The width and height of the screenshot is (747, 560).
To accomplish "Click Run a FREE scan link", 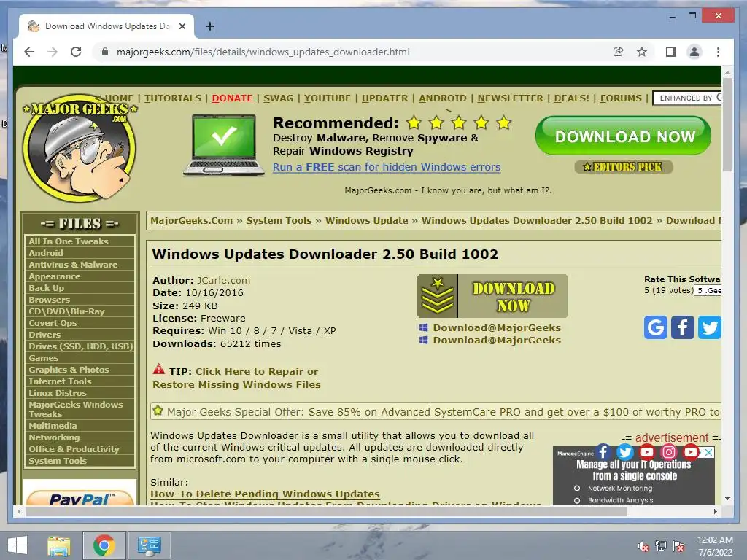I will point(387,167).
